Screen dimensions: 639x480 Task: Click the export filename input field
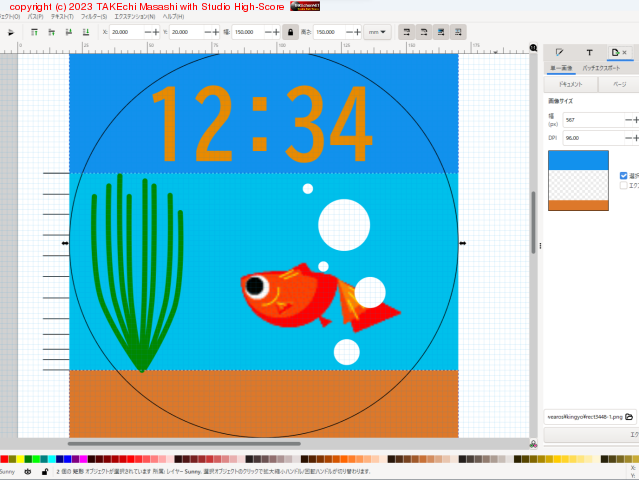click(x=584, y=416)
